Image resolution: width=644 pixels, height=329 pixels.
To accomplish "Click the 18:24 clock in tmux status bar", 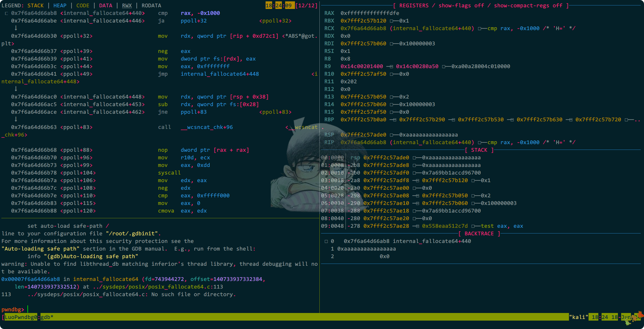I will [600, 317].
